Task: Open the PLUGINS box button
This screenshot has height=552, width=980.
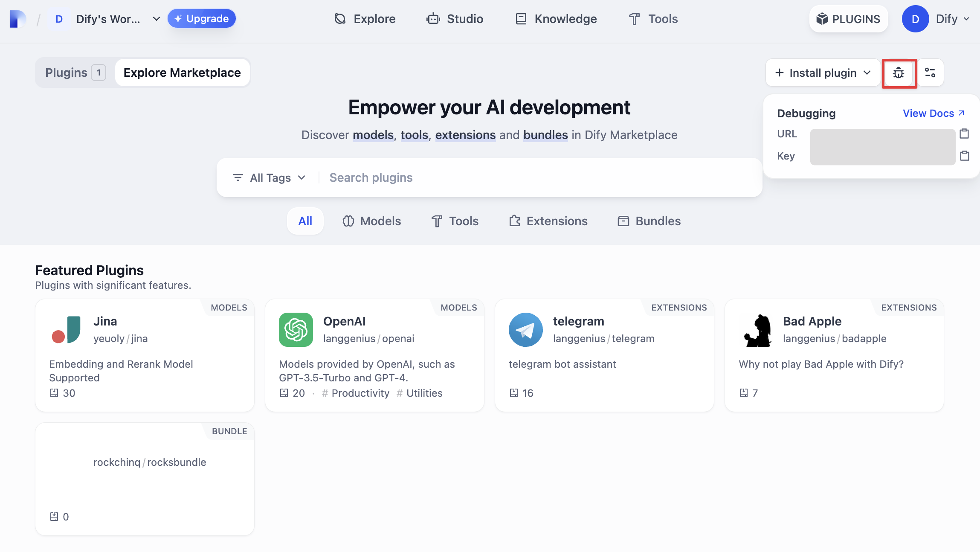Action: coord(848,19)
